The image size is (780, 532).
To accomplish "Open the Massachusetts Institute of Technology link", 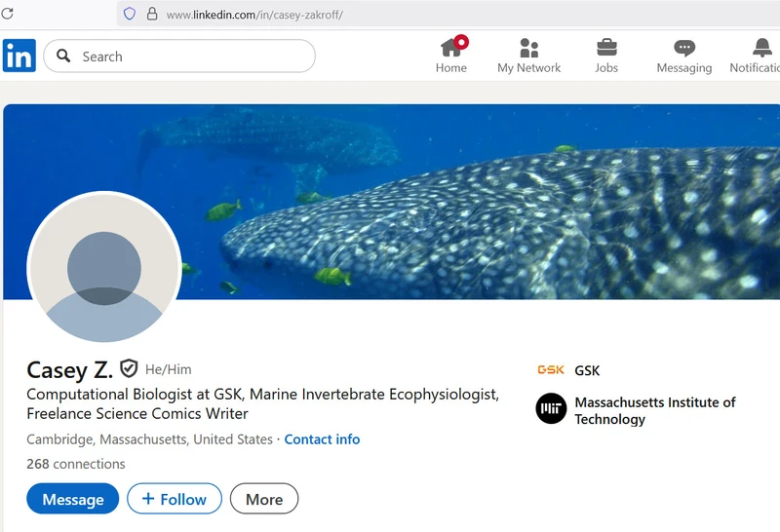I will [x=654, y=410].
